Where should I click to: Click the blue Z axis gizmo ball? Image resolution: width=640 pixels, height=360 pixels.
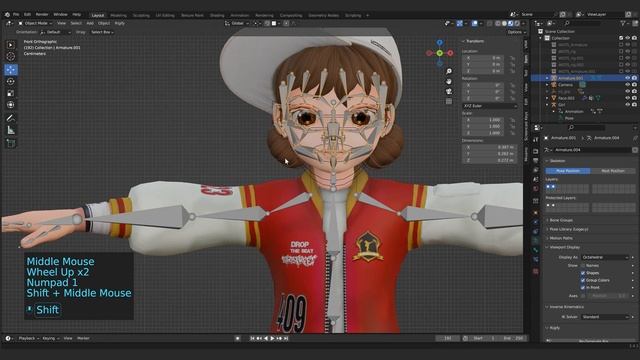440,42
